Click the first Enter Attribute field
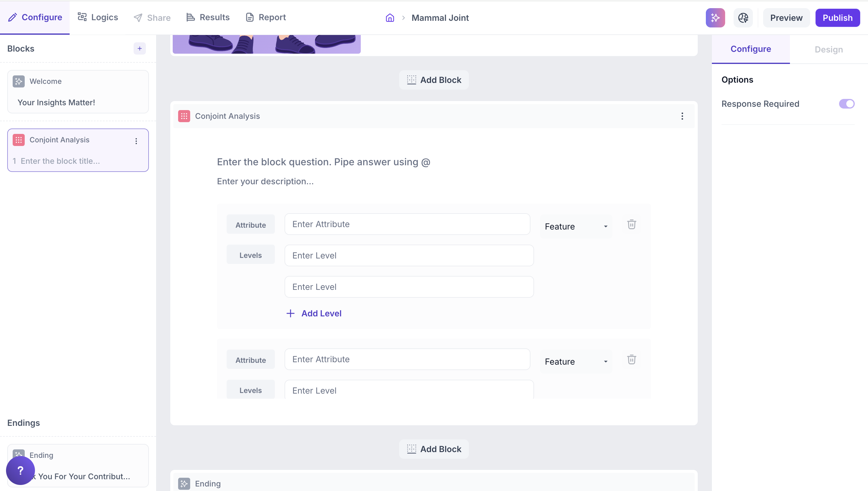Viewport: 868px width, 491px height. point(407,224)
